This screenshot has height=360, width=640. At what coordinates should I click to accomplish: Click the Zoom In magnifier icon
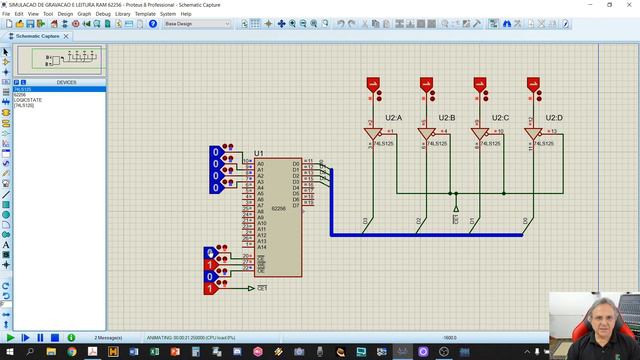(x=292, y=24)
